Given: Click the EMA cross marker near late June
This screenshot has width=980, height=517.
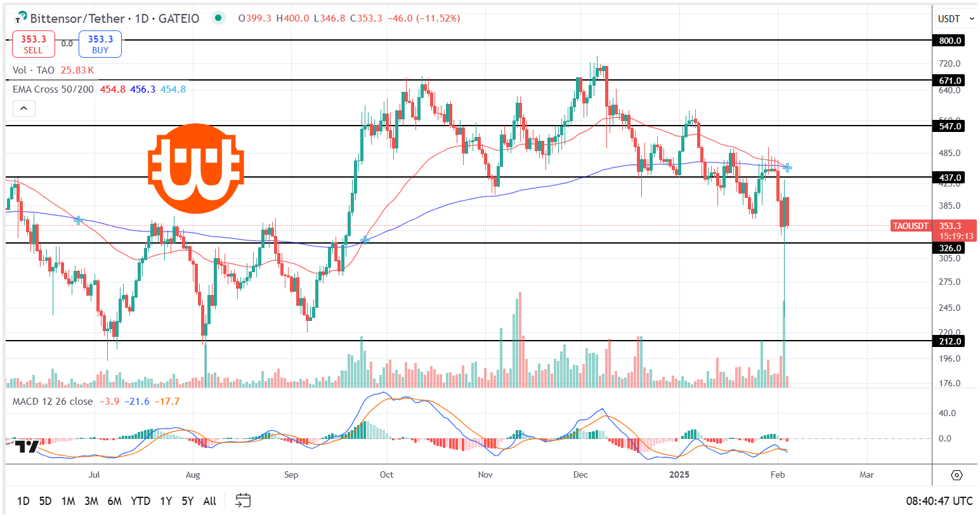Looking at the screenshot, I should [78, 220].
